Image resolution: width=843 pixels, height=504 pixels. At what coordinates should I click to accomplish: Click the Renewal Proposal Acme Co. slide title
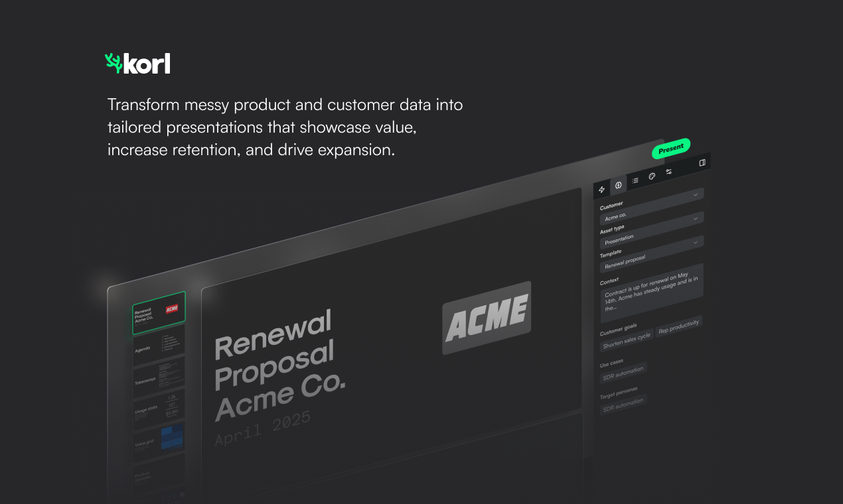(x=279, y=366)
